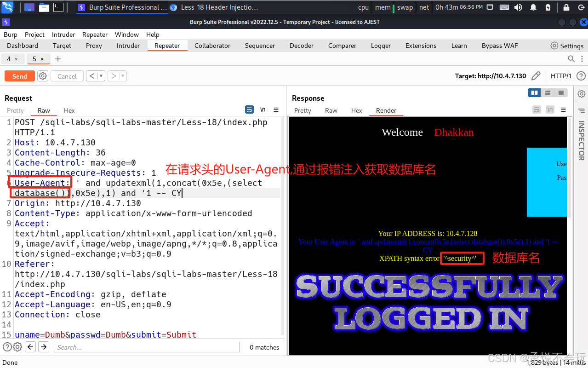588x368 pixels.
Task: Toggle HTTP/1 protocol selector
Action: [x=561, y=76]
